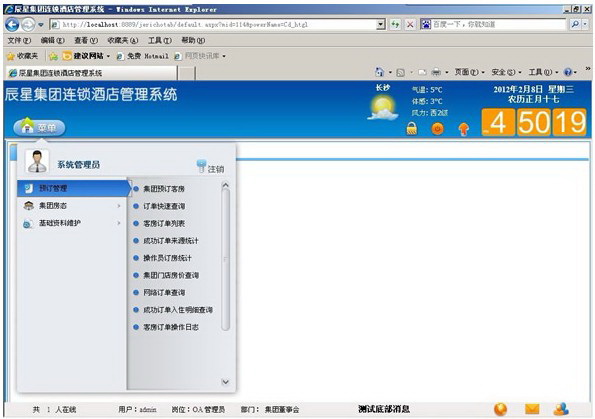Open the 菜单 home button
Screen dimensions: 595x419
(39, 127)
